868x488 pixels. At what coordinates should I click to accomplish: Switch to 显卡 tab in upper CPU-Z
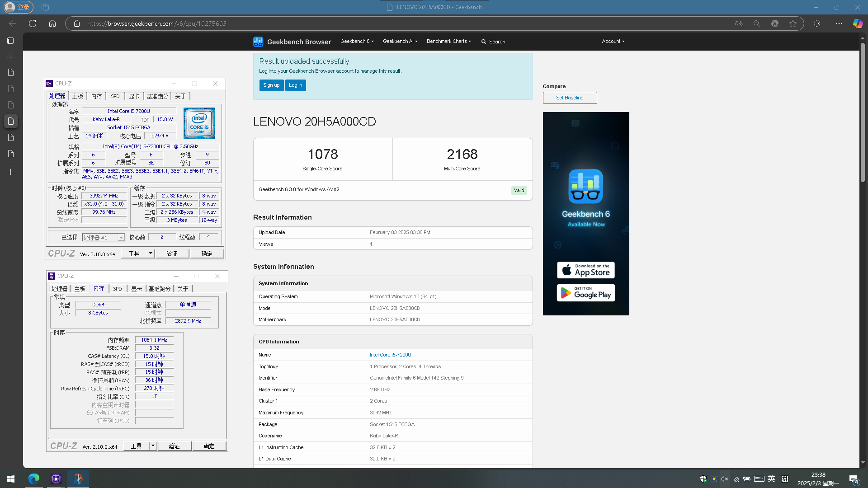click(x=134, y=96)
